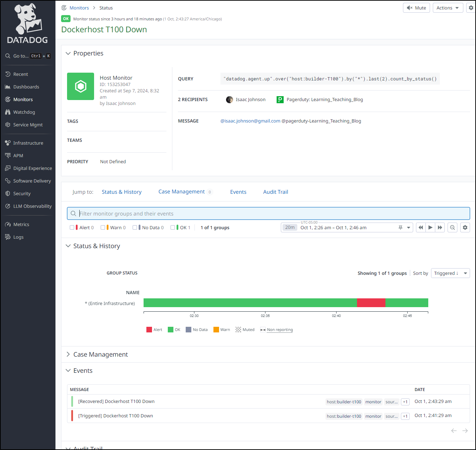Open the Sort by Triggered dropdown
The width and height of the screenshot is (476, 450).
[x=450, y=273]
